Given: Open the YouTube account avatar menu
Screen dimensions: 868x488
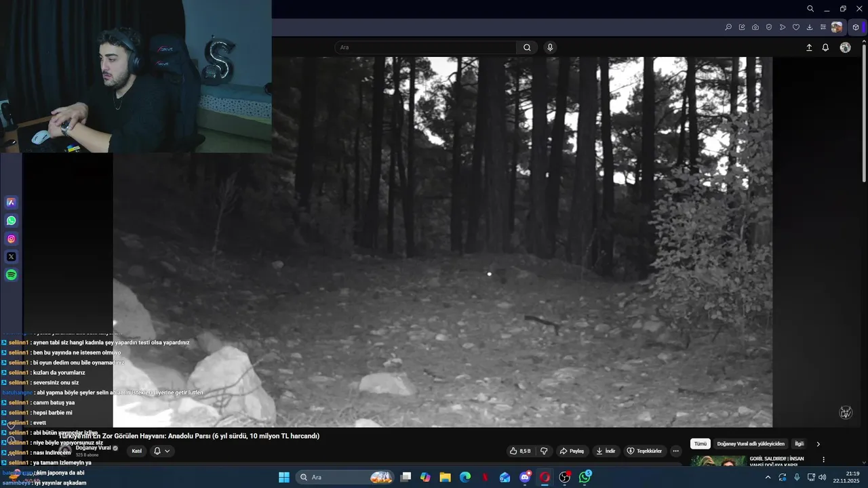Looking at the screenshot, I should coord(845,47).
